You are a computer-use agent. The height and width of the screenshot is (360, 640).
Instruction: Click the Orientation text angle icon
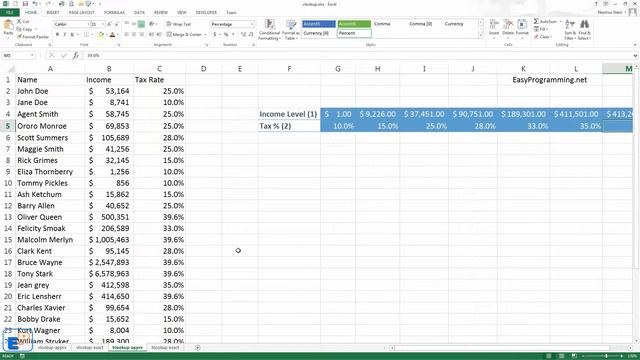(152, 24)
